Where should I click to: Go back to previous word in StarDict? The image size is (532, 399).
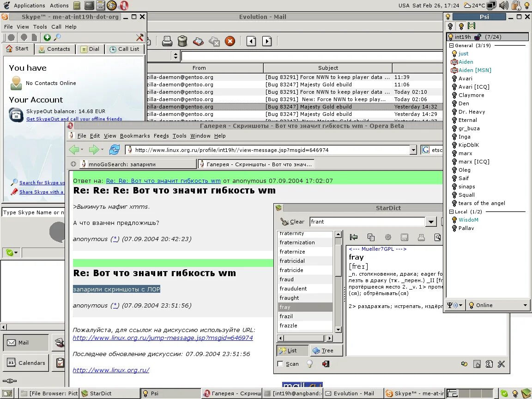coord(354,237)
